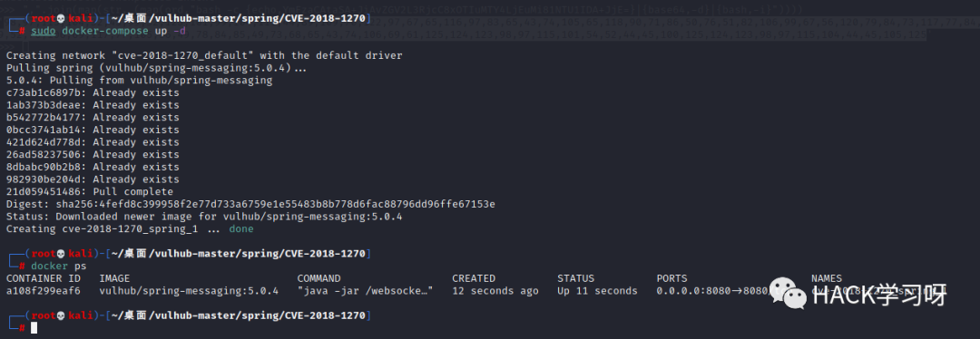980x339 pixels.
Task: Click the red hash before sudo docker-compose
Action: [22, 31]
